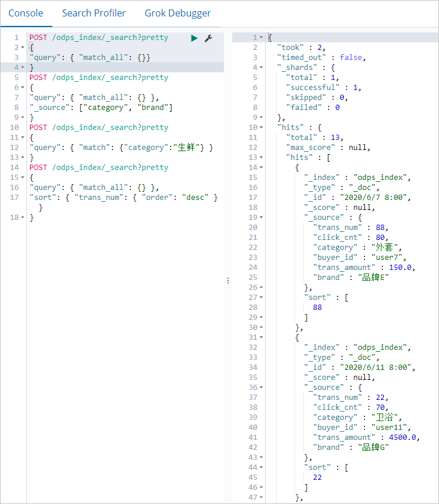Click the "click_cnt" : 80 line

(x=351, y=238)
